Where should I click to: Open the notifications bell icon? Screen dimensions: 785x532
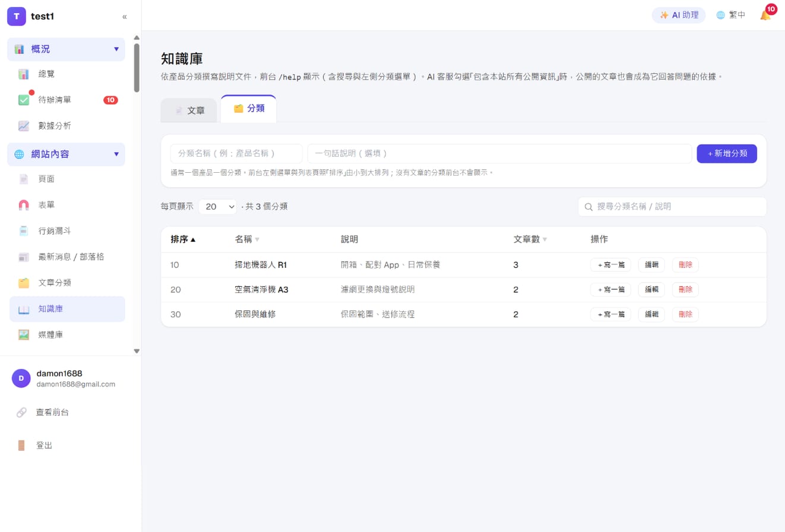point(765,15)
